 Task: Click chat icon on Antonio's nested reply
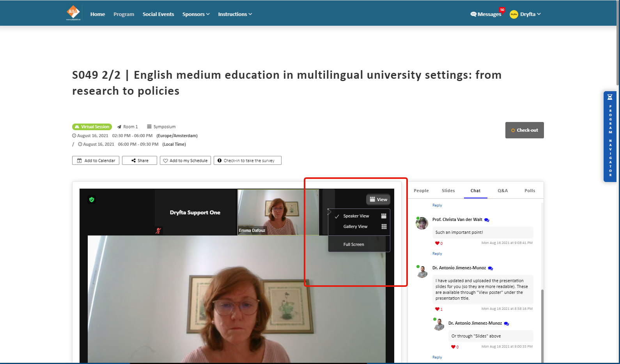pos(507,323)
